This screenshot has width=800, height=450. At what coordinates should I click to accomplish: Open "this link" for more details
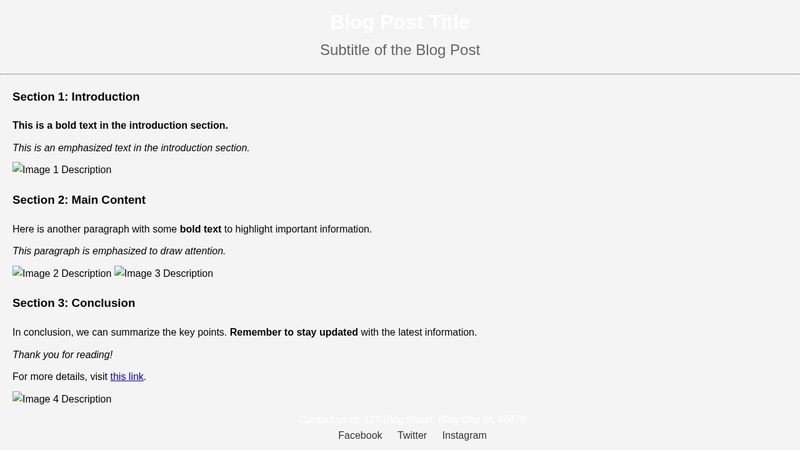pyautogui.click(x=127, y=377)
